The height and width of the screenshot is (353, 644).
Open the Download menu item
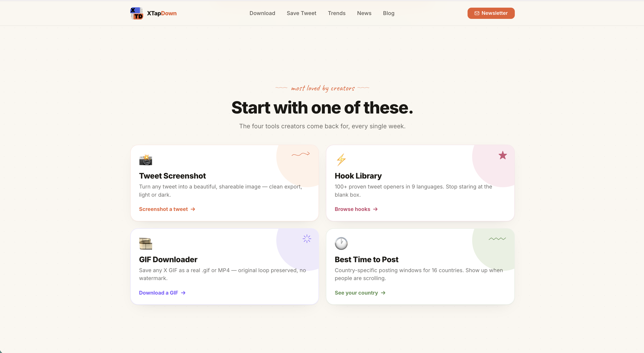click(x=262, y=13)
